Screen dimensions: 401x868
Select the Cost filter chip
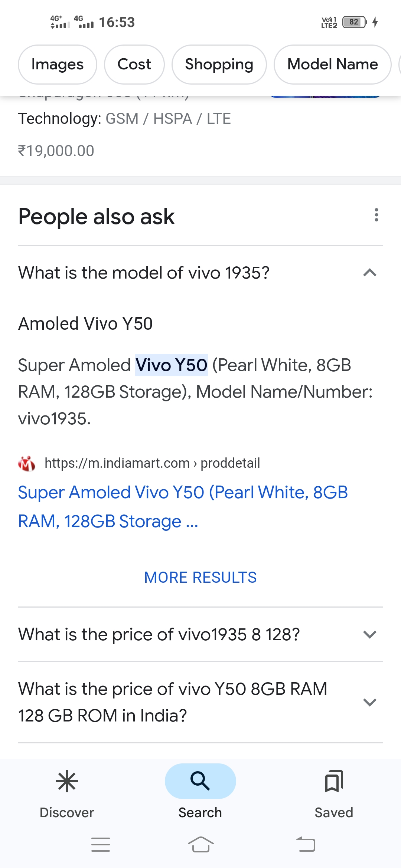(x=134, y=65)
